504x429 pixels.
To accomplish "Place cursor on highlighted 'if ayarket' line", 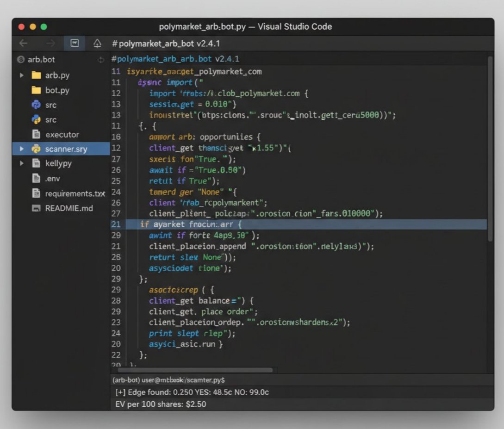I will point(299,224).
